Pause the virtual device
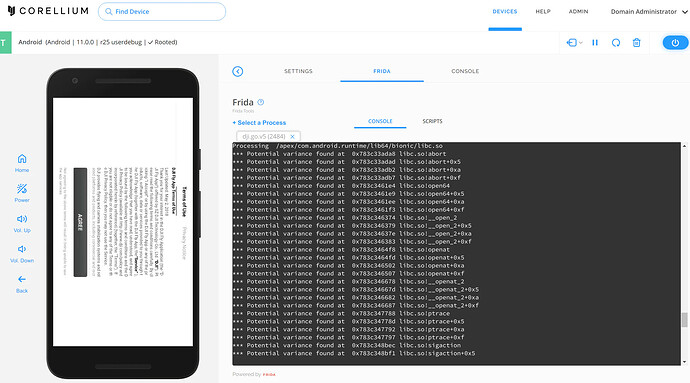This screenshot has height=383, width=690. coord(595,43)
